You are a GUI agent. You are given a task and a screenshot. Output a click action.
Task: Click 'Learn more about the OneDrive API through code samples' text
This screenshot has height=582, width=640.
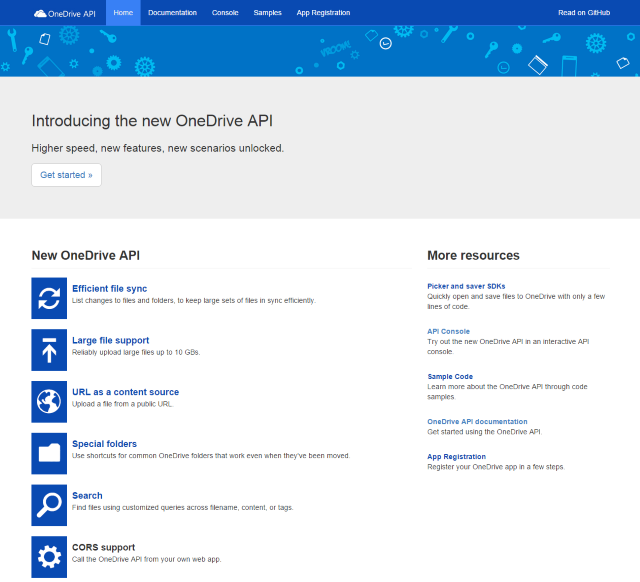pyautogui.click(x=507, y=392)
